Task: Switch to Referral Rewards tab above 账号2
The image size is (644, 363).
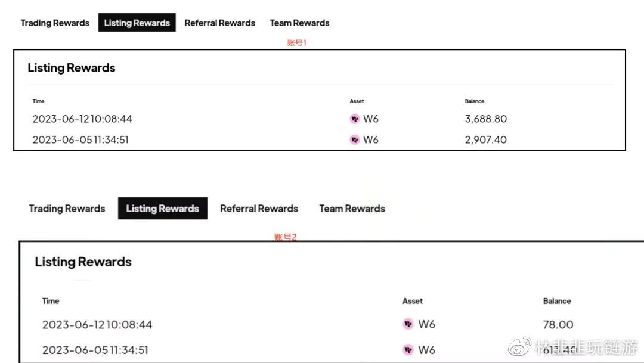Action: coord(259,209)
